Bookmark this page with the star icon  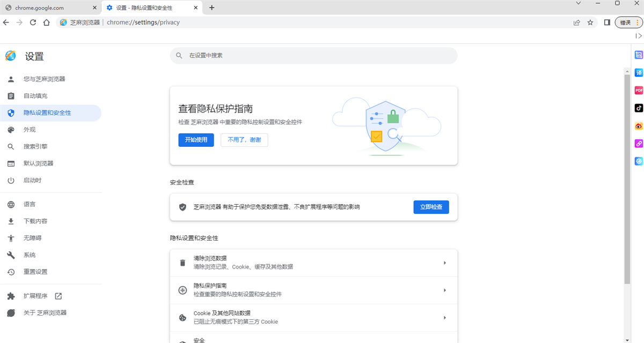point(590,23)
